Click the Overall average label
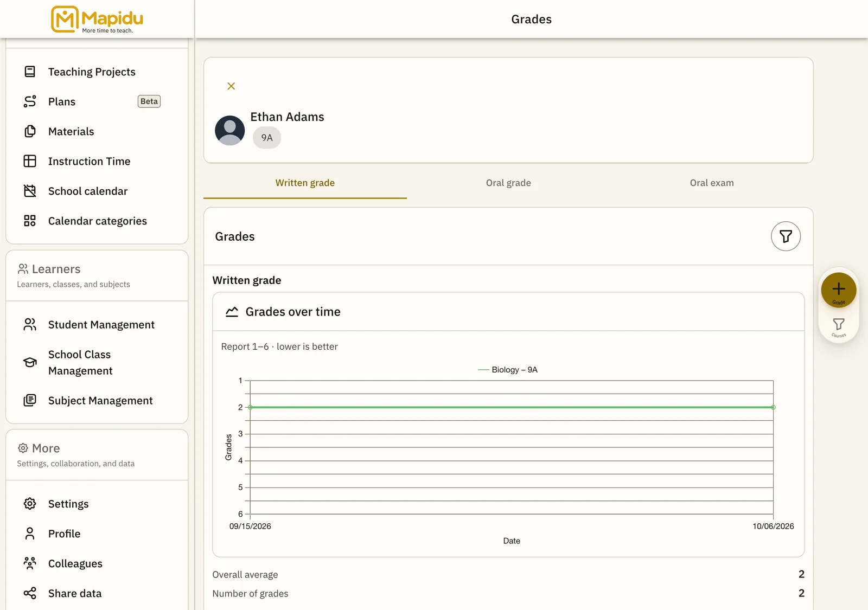The image size is (868, 610). coord(245,575)
